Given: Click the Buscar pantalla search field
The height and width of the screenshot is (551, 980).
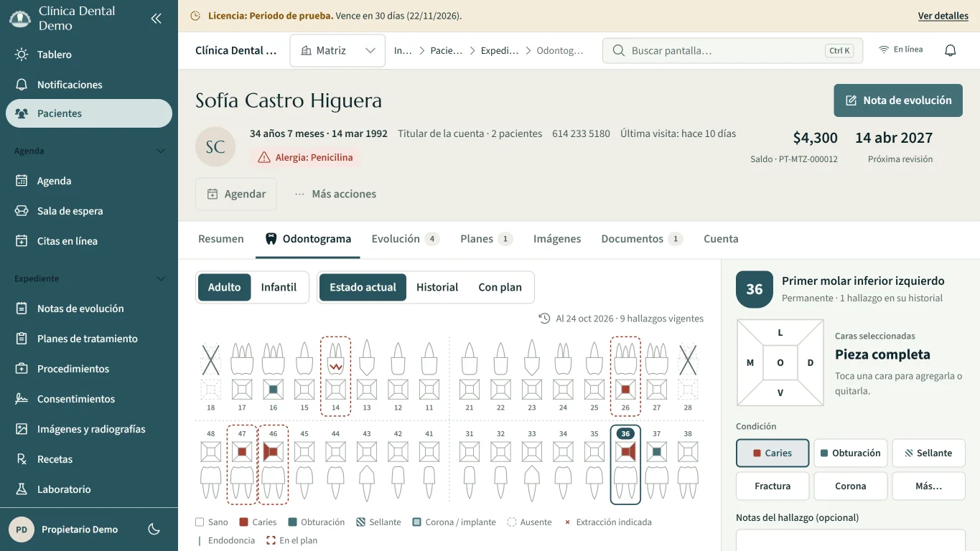Looking at the screenshot, I should click(733, 51).
